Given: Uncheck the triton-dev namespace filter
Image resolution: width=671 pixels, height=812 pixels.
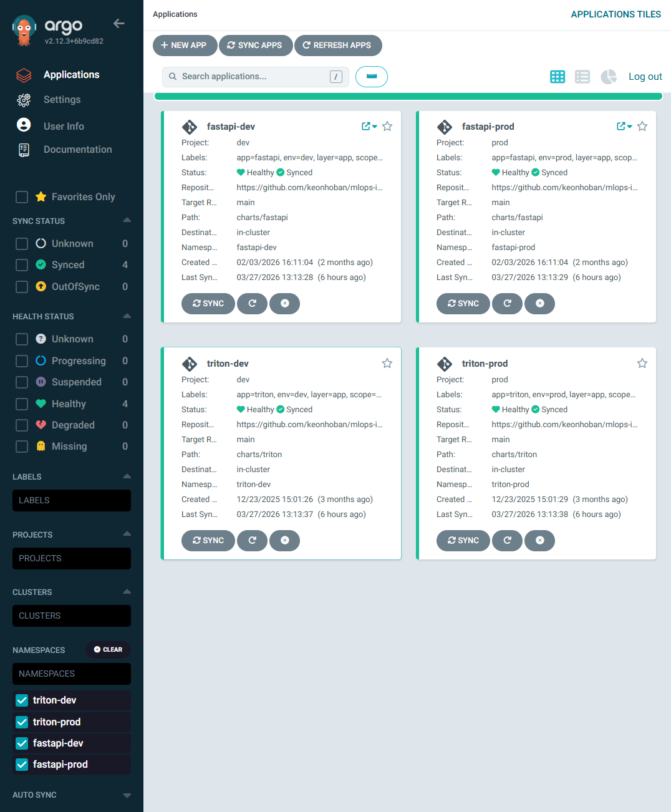Looking at the screenshot, I should pyautogui.click(x=21, y=700).
